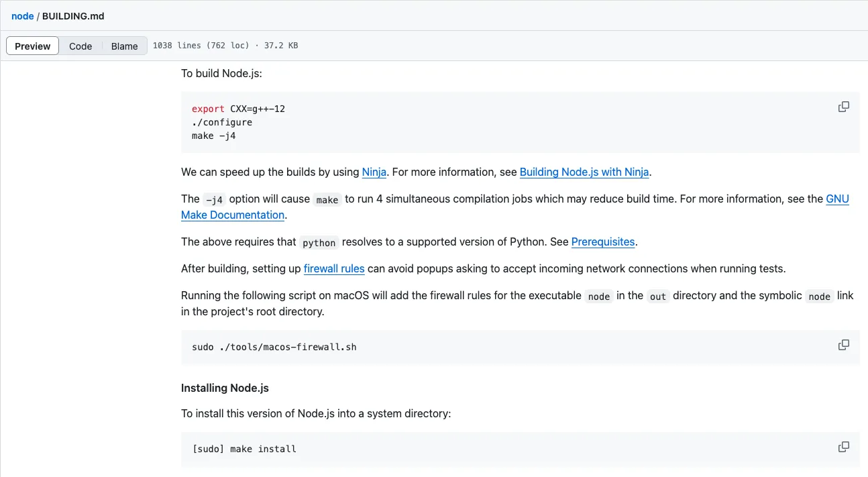This screenshot has height=477, width=868.
Task: Switch to the Preview tab
Action: pyautogui.click(x=33, y=46)
